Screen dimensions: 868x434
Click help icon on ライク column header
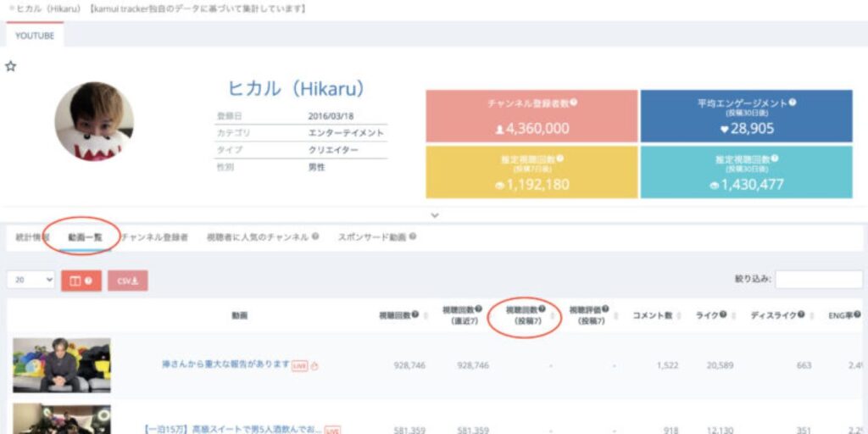pos(723,314)
